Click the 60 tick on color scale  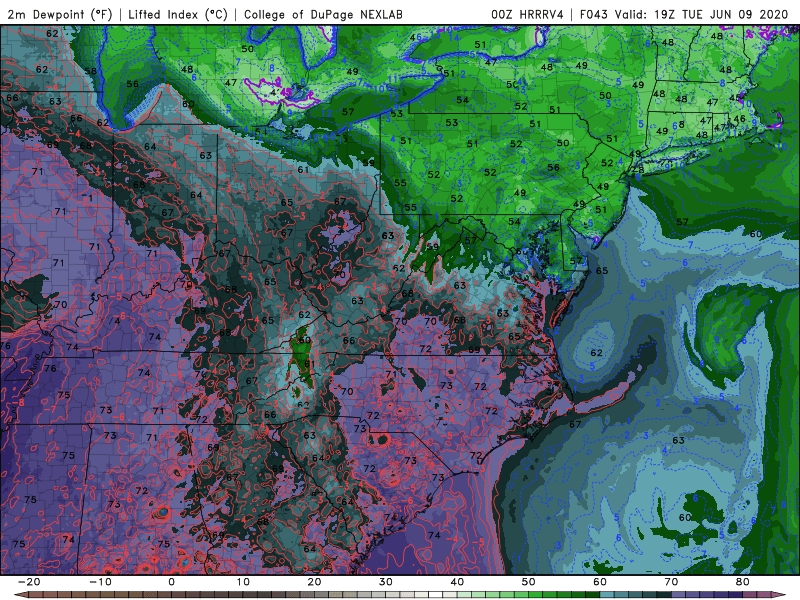point(600,582)
